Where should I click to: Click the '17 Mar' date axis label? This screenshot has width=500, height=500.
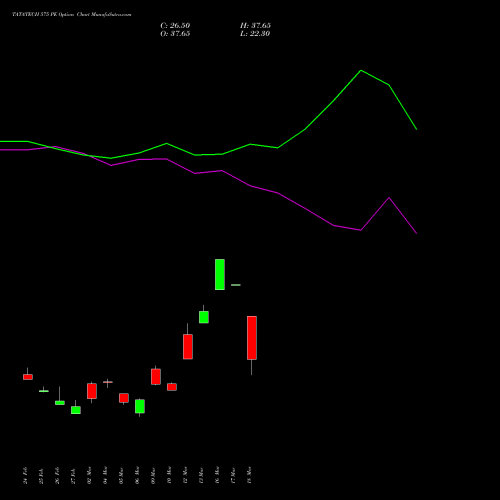tap(233, 475)
